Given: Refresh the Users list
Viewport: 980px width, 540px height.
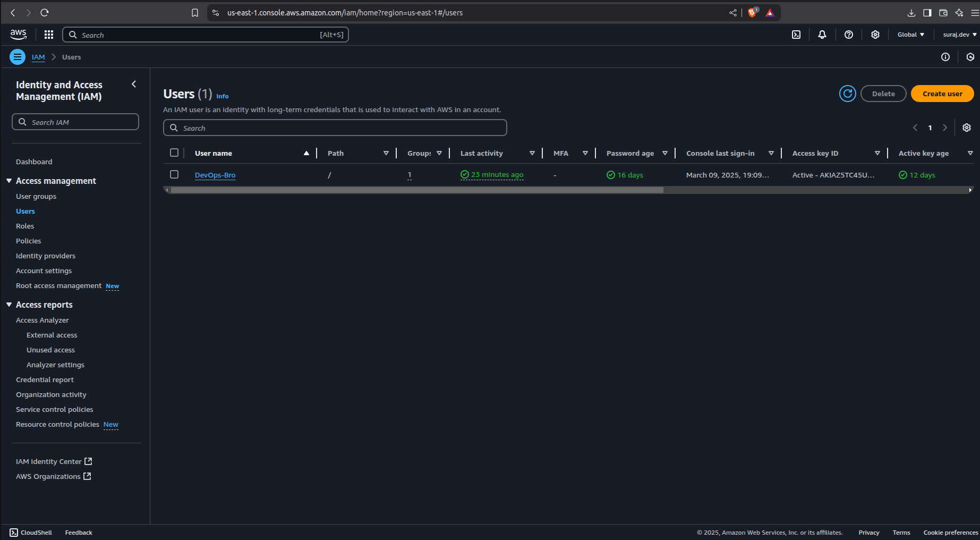Looking at the screenshot, I should (x=848, y=94).
